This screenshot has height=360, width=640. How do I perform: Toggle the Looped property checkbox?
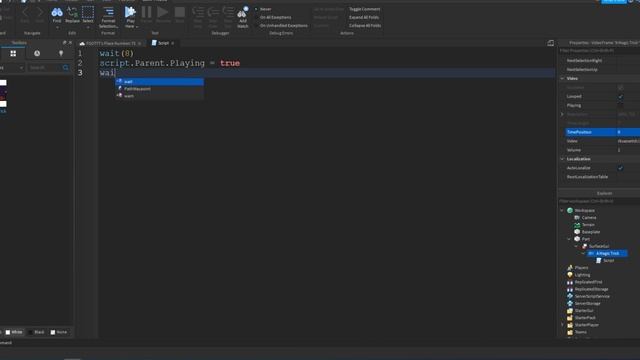(x=620, y=96)
